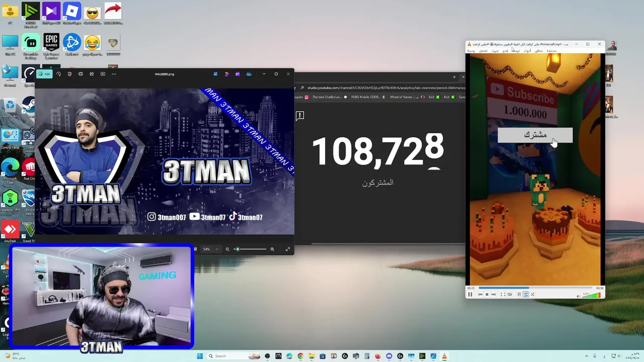The height and width of the screenshot is (362, 644).
Task: Open the AnyDesk desktop shortcut
Action: point(10,232)
